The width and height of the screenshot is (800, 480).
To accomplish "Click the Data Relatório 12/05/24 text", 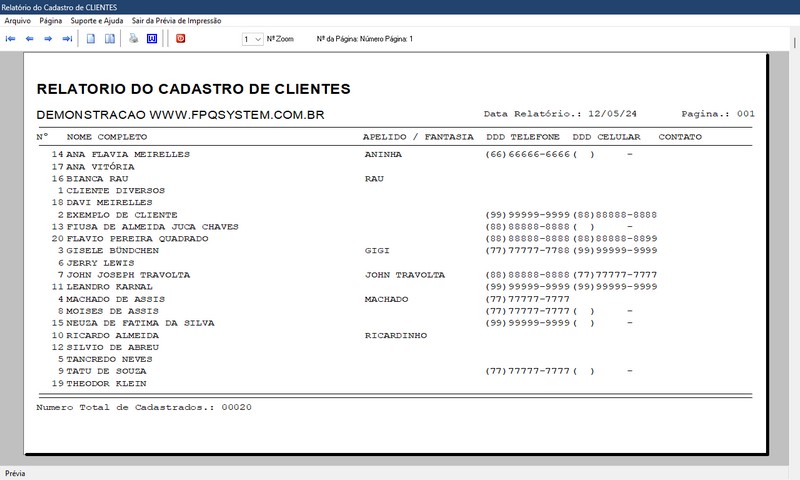I will click(560, 114).
